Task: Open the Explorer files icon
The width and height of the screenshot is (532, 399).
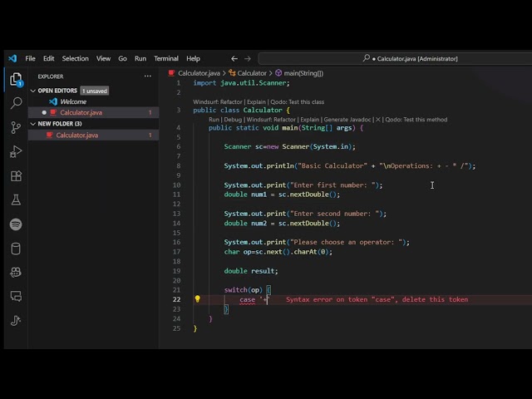Action: tap(16, 80)
